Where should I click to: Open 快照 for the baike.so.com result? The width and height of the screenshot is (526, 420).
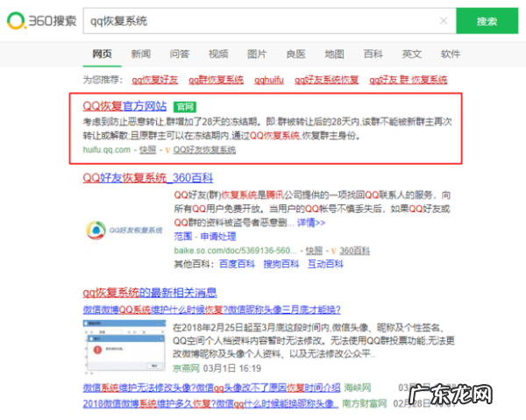[314, 251]
